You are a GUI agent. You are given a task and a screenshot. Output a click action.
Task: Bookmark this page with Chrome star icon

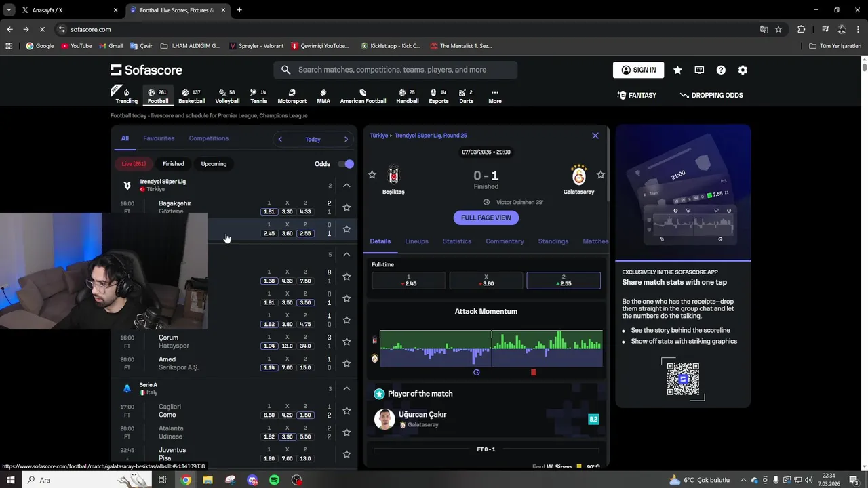(x=778, y=29)
